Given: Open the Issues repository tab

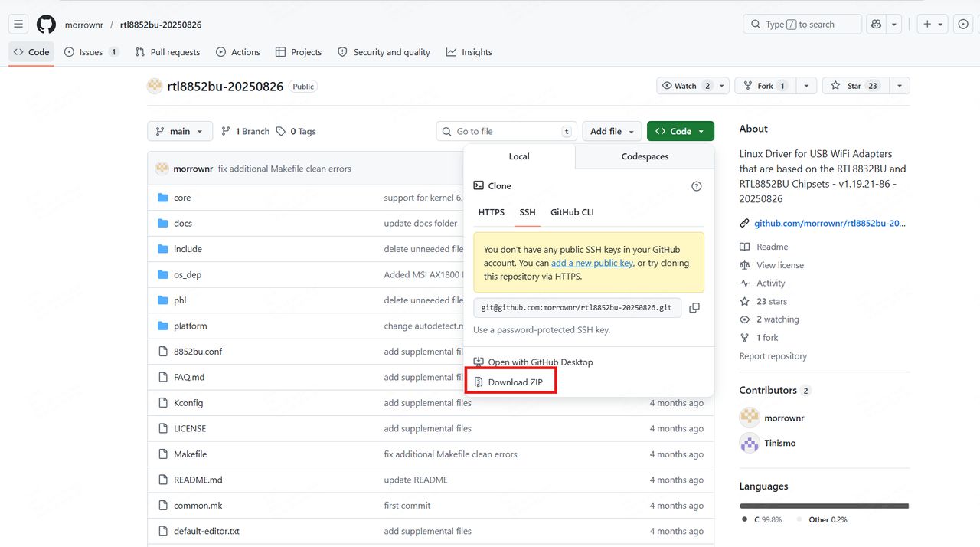Looking at the screenshot, I should pyautogui.click(x=91, y=52).
